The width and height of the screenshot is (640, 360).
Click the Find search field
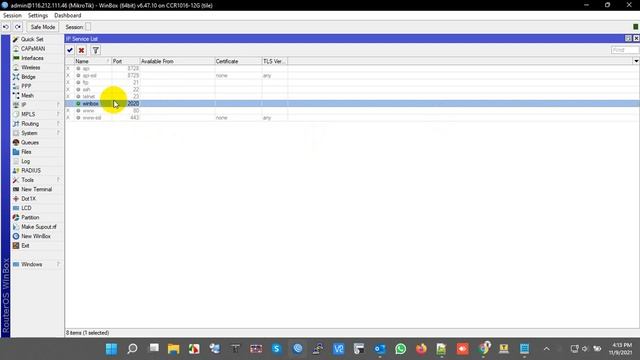point(625,50)
